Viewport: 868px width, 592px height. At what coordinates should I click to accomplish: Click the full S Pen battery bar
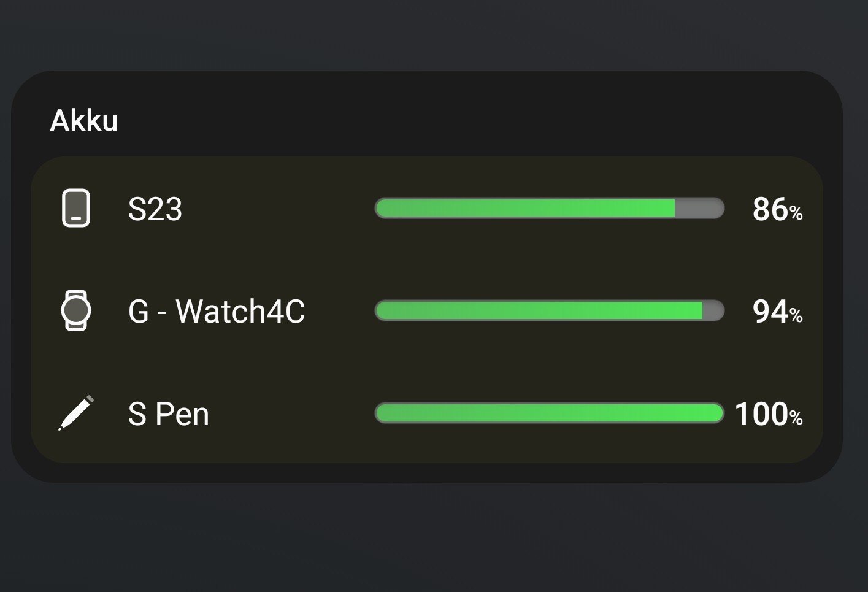549,413
